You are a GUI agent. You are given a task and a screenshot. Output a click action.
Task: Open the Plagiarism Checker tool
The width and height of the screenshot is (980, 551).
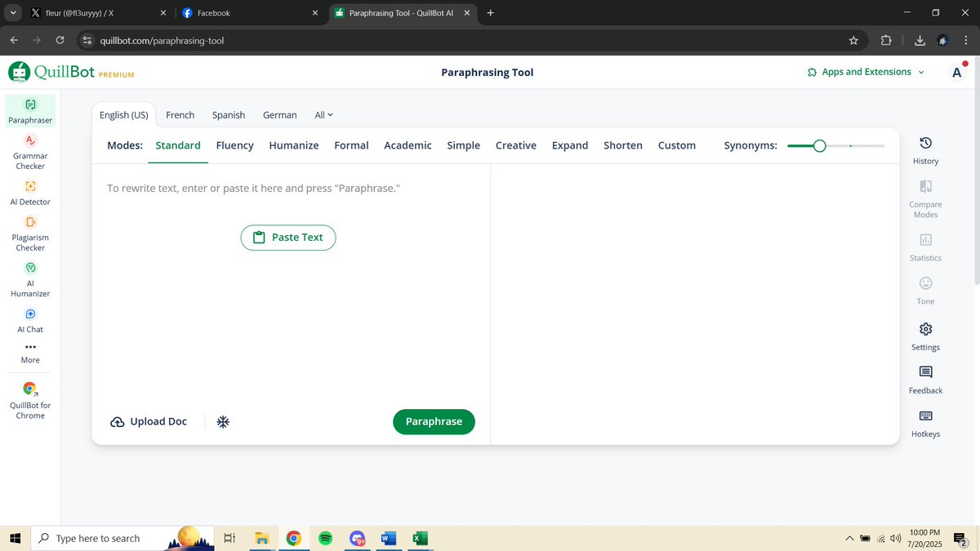[30, 234]
